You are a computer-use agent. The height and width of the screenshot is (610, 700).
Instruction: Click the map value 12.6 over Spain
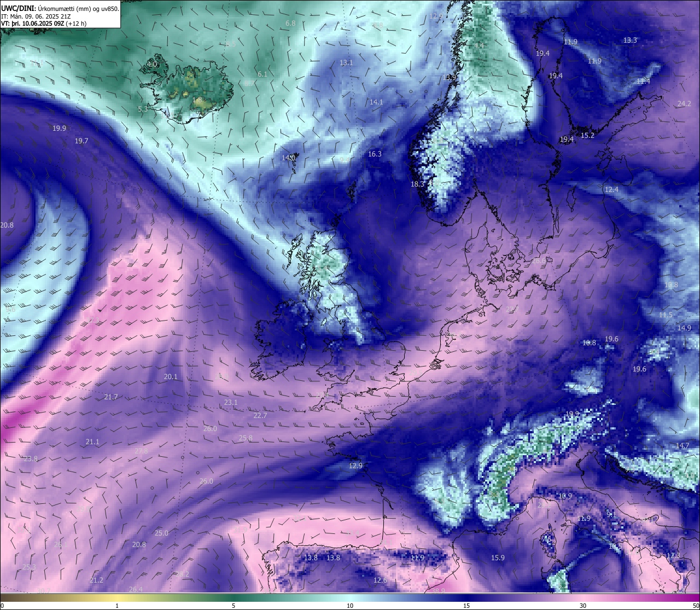click(x=380, y=580)
